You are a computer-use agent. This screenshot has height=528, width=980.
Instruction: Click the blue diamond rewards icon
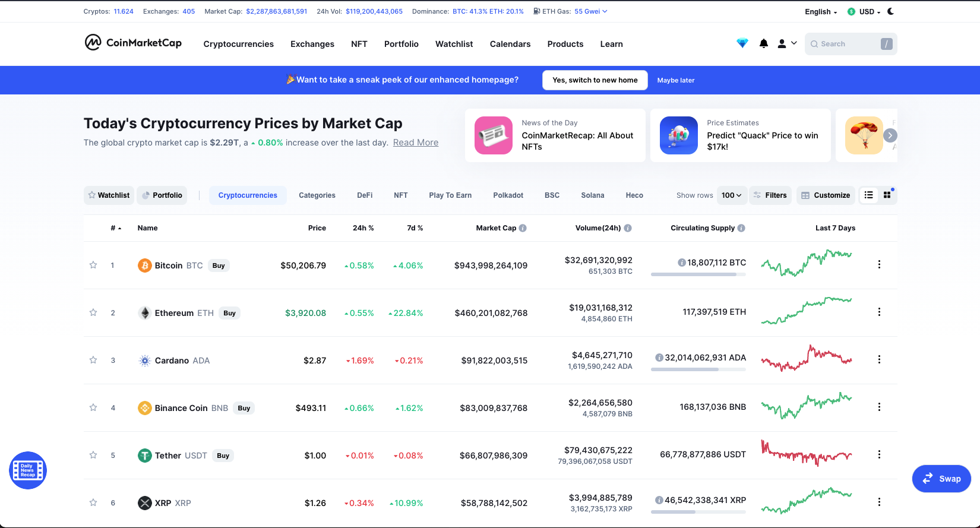[x=742, y=43]
